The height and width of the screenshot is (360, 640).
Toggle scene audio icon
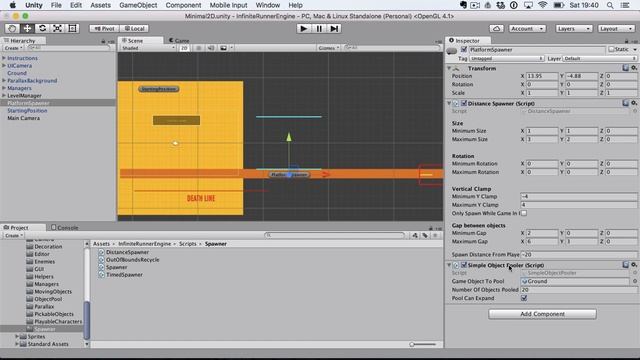211,48
